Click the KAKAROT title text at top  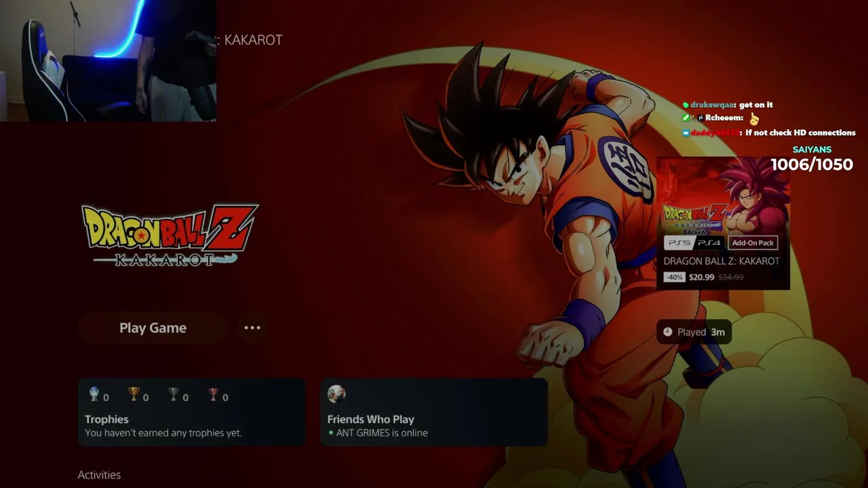coord(253,40)
